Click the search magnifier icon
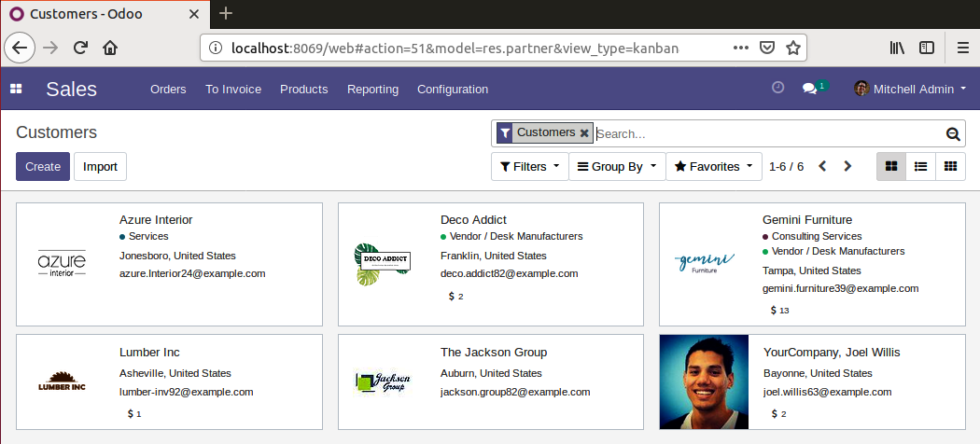This screenshot has width=980, height=444. click(953, 133)
